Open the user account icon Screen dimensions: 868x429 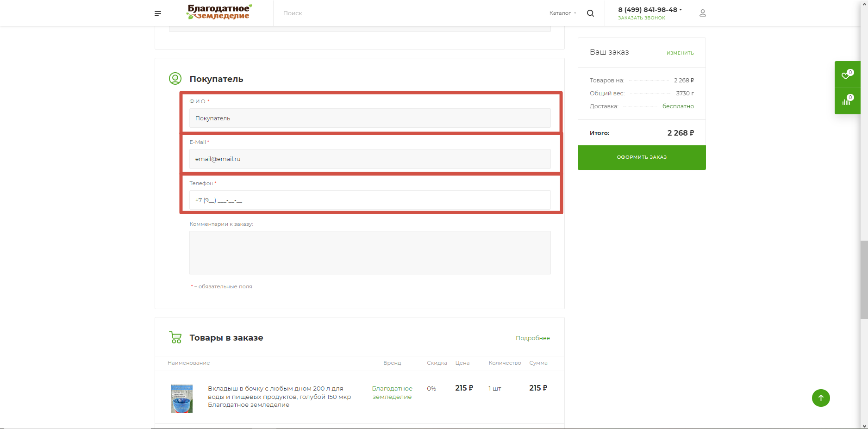click(x=702, y=13)
